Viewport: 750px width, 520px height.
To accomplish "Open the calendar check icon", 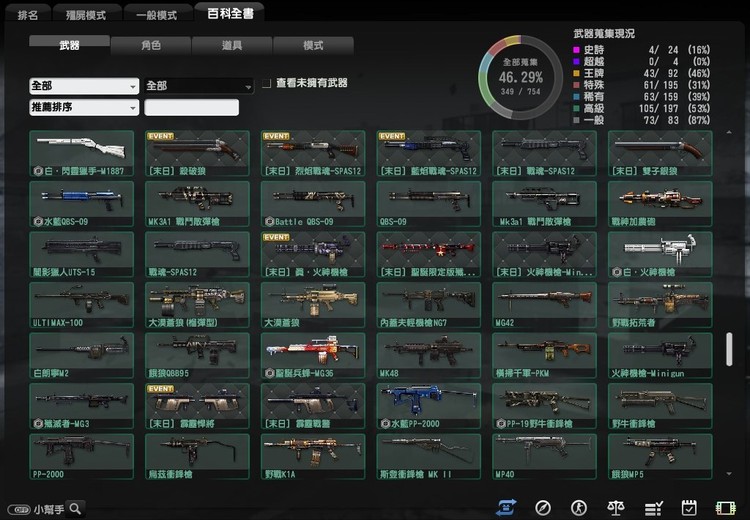I will [689, 507].
